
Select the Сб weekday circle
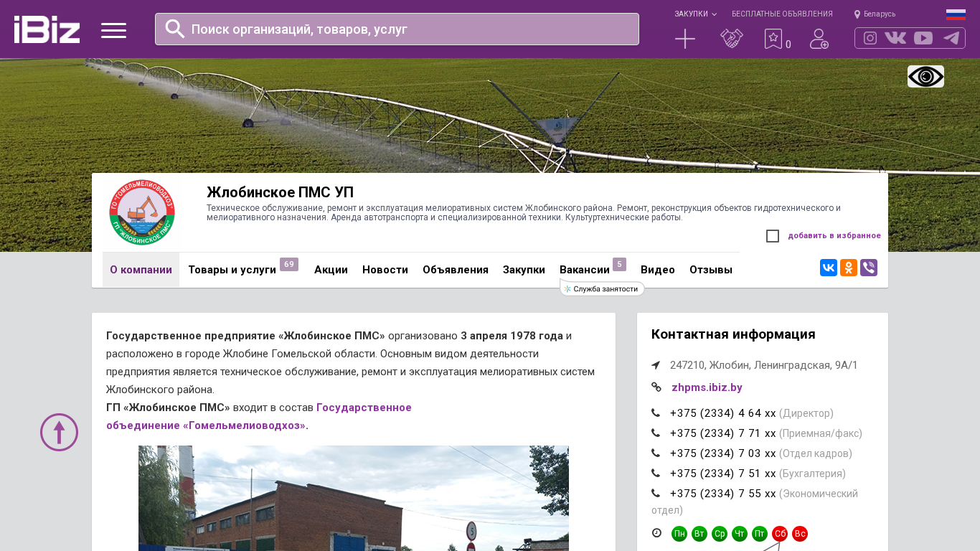tap(780, 534)
